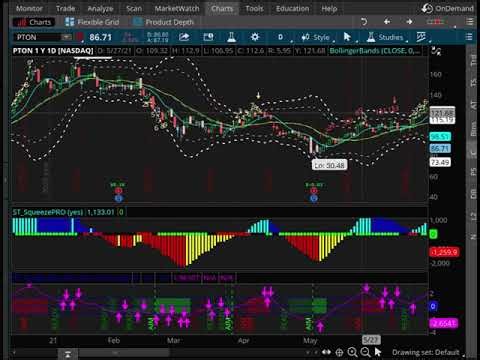480x360 pixels.
Task: Go forward with the right arrow icon
Action: point(409,22)
